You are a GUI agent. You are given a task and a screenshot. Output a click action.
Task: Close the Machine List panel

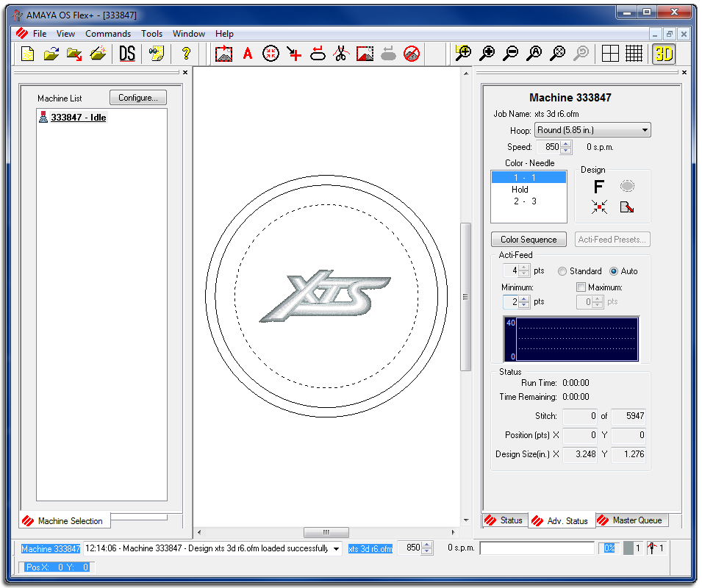tap(185, 72)
